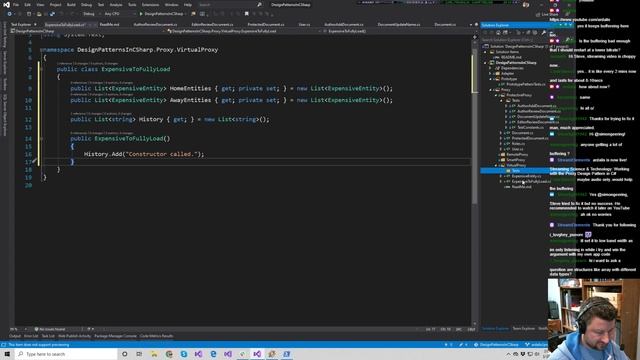Switch to the AuthorReviewDocument.cs tab
The width and height of the screenshot is (640, 360).
[x=155, y=24]
